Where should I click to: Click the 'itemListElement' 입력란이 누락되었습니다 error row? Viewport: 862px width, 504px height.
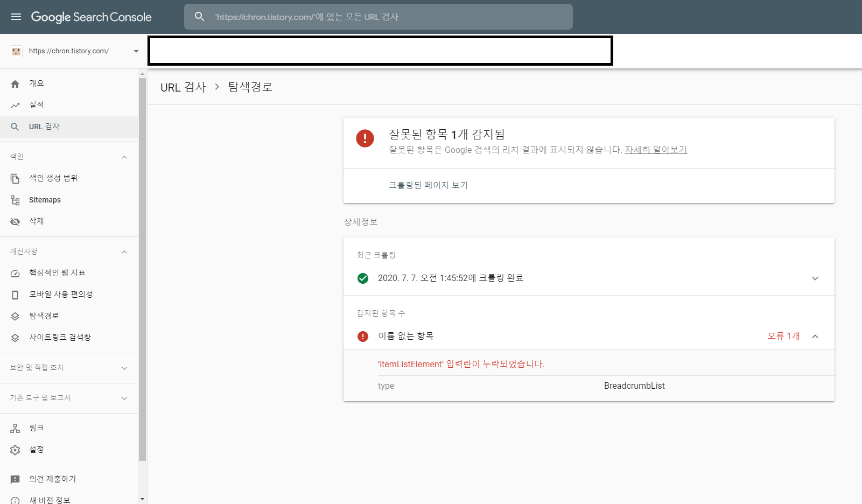coord(461,365)
